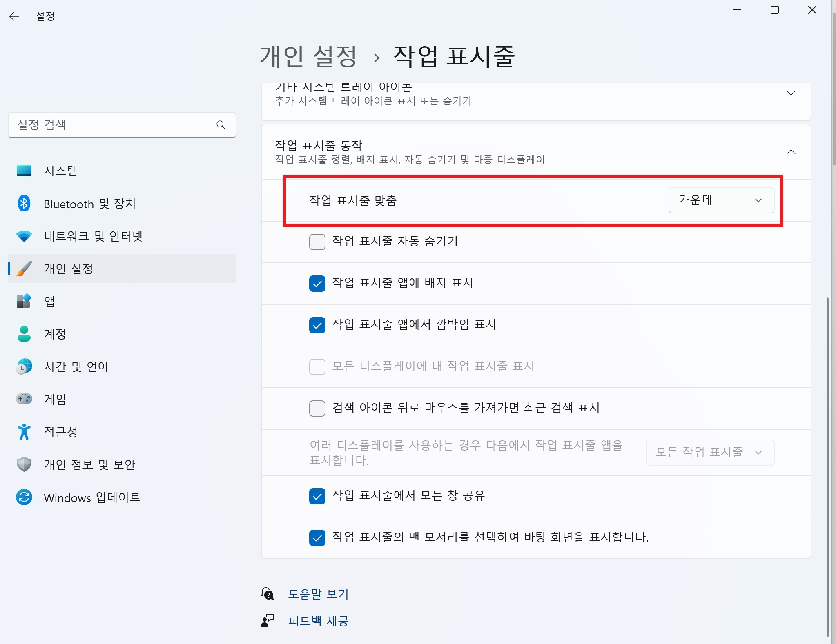This screenshot has height=644, width=836.
Task: Click the 도움말 보기 help icon
Action: click(268, 594)
